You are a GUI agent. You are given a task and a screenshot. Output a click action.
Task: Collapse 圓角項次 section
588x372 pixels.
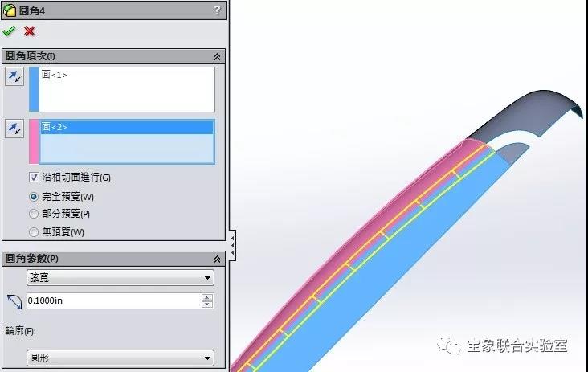coord(217,56)
